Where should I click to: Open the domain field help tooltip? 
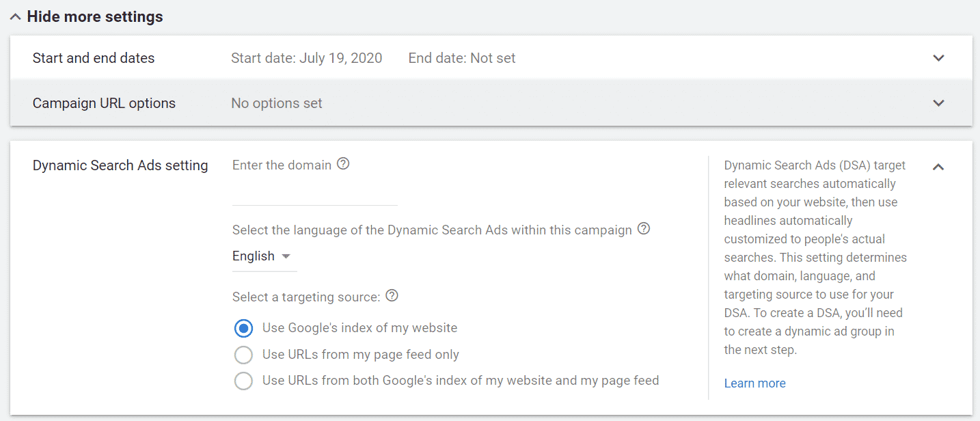coord(342,163)
